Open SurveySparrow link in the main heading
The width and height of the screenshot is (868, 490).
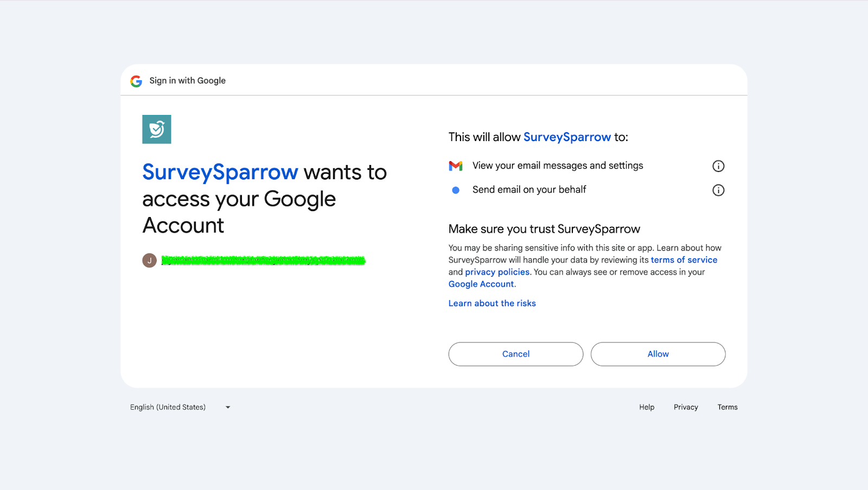[220, 173]
